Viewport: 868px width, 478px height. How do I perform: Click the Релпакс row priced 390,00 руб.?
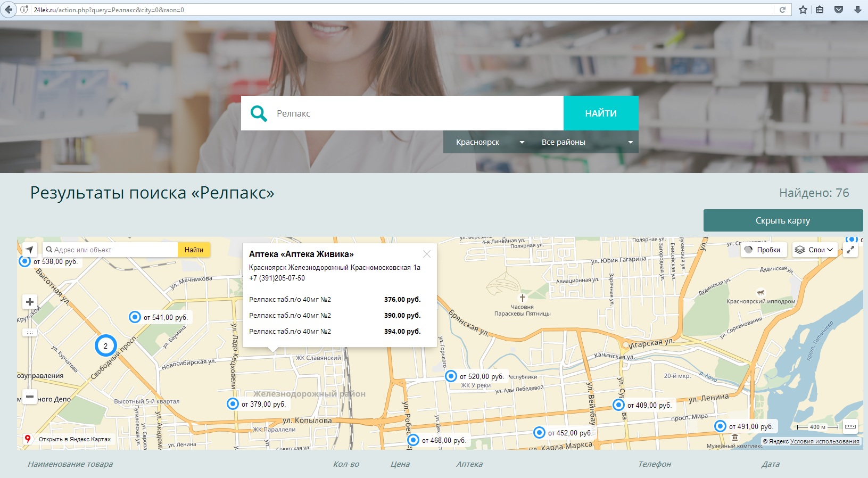point(335,316)
